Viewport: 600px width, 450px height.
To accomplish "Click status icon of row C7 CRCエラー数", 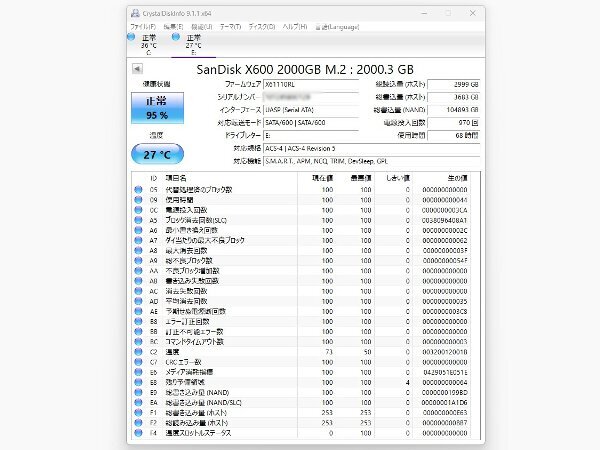I will tap(138, 362).
